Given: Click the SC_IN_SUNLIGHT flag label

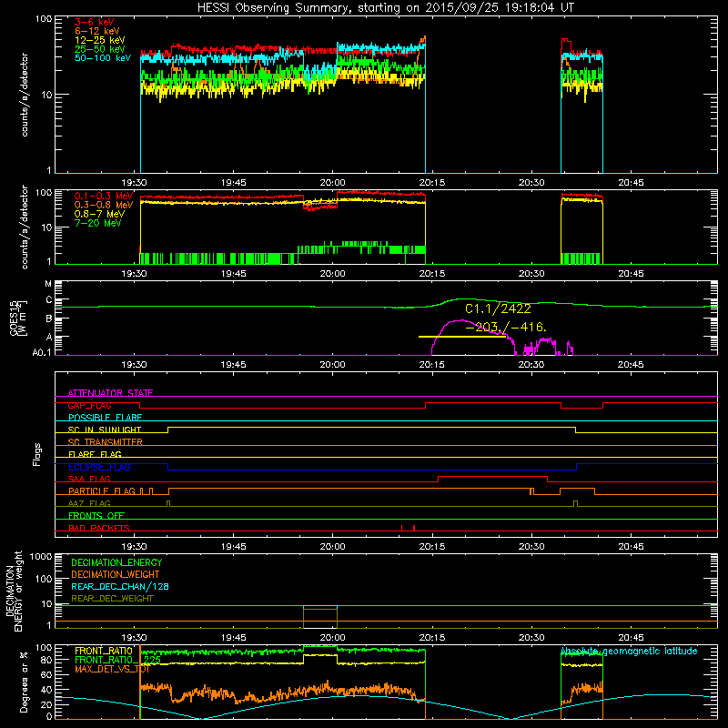Looking at the screenshot, I should (x=105, y=430).
